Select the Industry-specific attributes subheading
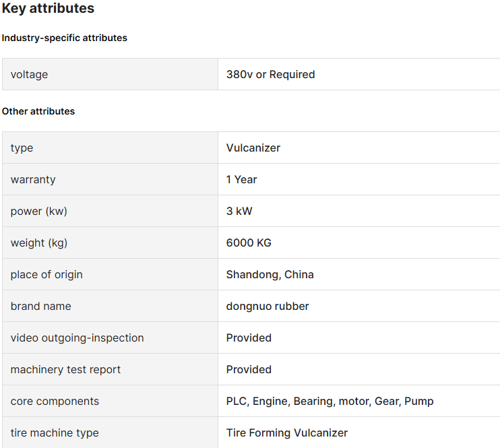This screenshot has width=500, height=448. point(65,38)
